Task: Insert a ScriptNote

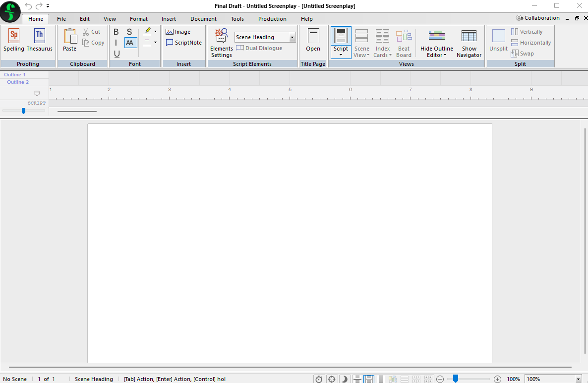Action: (184, 43)
